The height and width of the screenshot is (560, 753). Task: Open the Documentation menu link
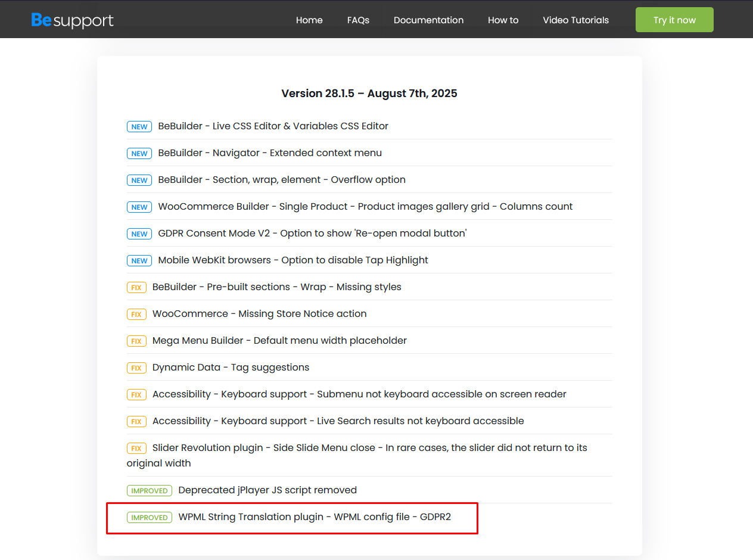pos(428,20)
